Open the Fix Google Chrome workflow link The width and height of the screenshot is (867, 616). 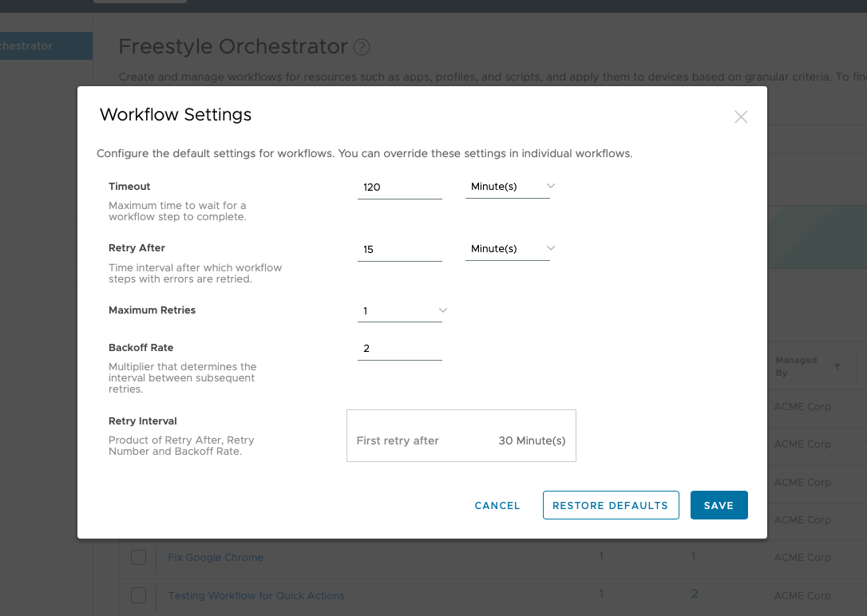[x=216, y=557]
